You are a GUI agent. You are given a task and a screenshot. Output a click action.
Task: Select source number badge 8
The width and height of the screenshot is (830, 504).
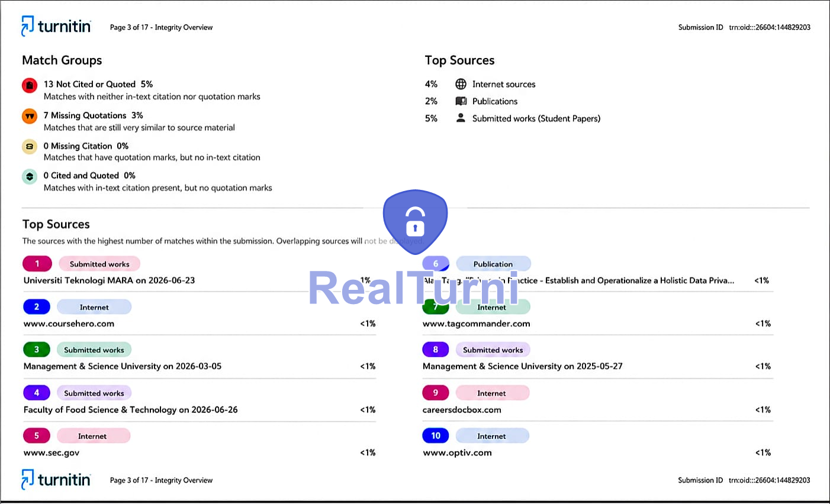click(x=436, y=350)
